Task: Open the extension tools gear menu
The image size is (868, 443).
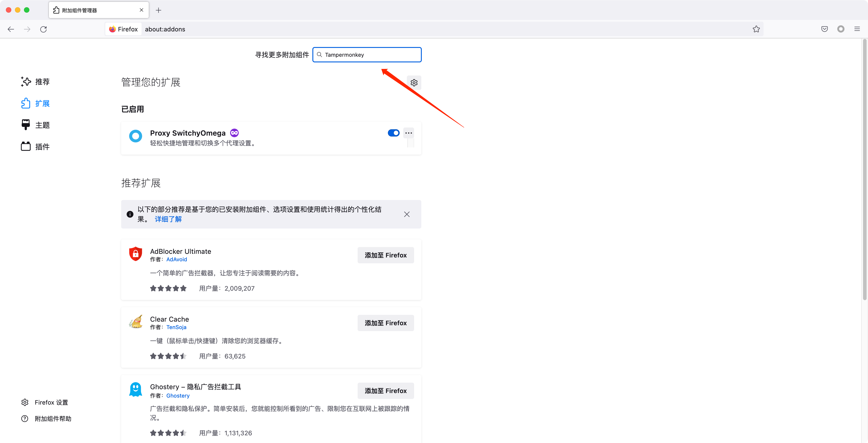Action: 414,82
